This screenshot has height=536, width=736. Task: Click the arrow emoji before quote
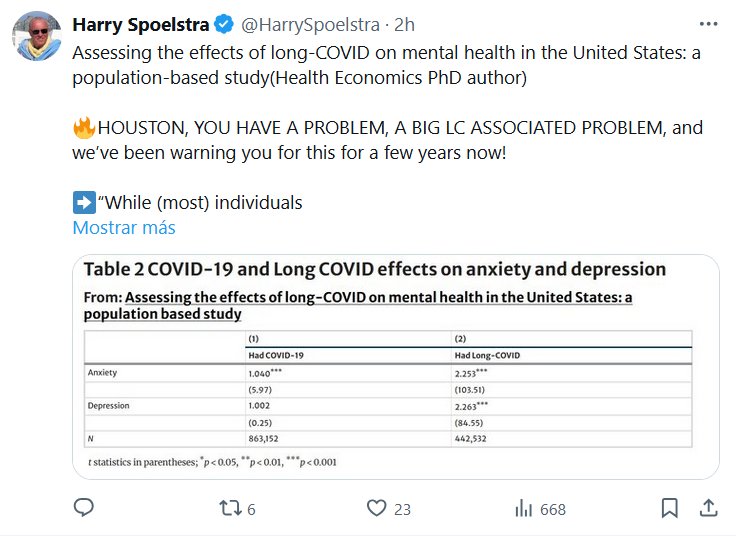pos(84,203)
